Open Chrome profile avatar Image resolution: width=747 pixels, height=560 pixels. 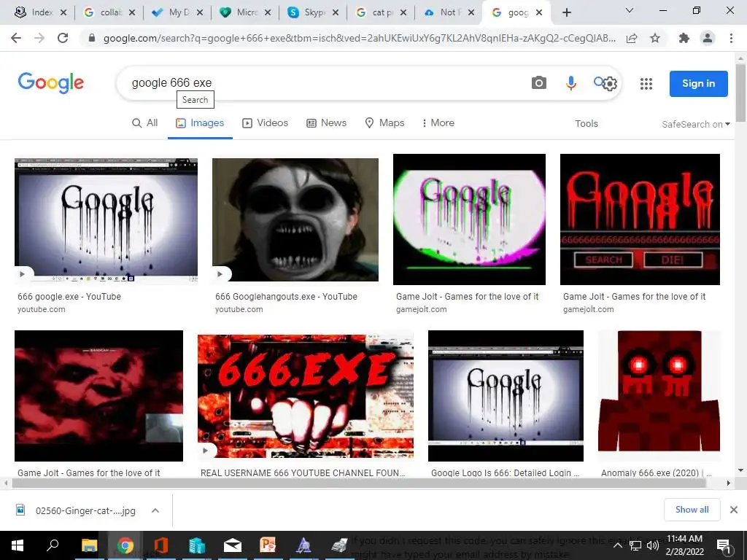pos(708,38)
